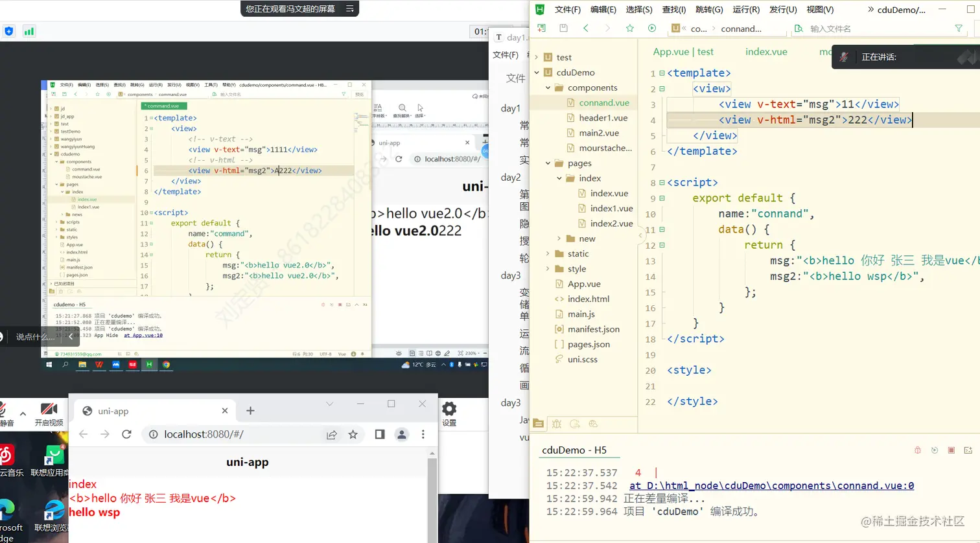Image resolution: width=980 pixels, height=543 pixels.
Task: Open the 编辑(E) menu in HBuilderX
Action: coord(603,9)
